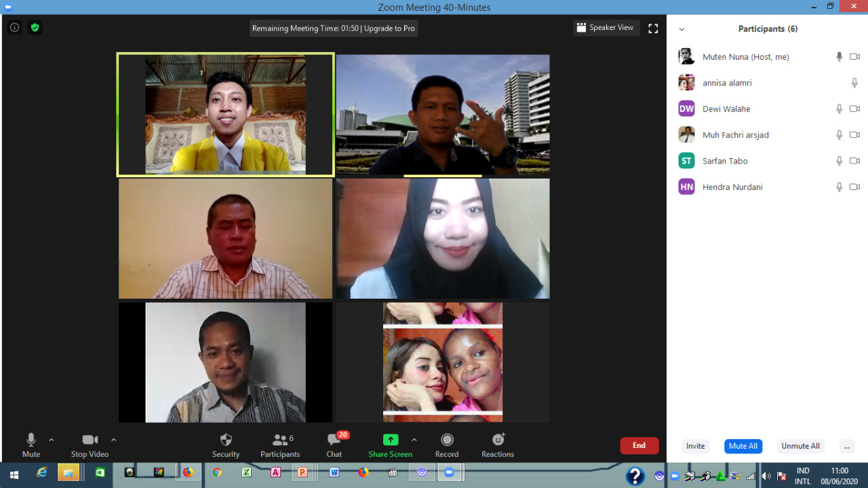The height and width of the screenshot is (488, 868).
Task: Click the green Share Screen icon
Action: coord(390,440)
